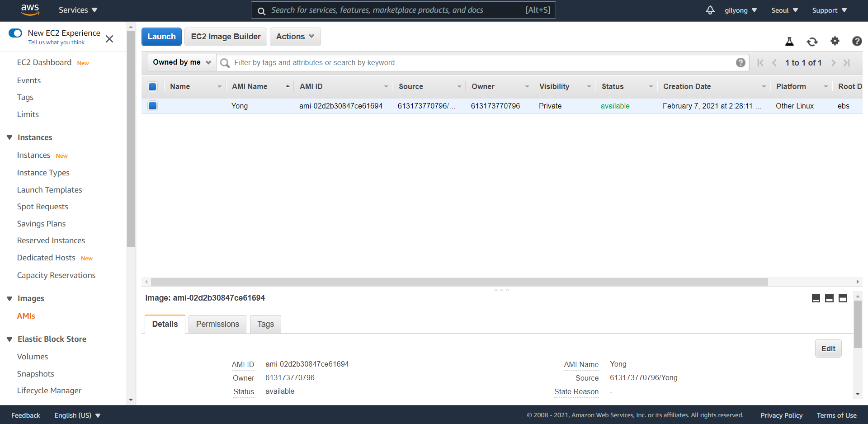Click the horizontal table scrollbar

pos(459,282)
